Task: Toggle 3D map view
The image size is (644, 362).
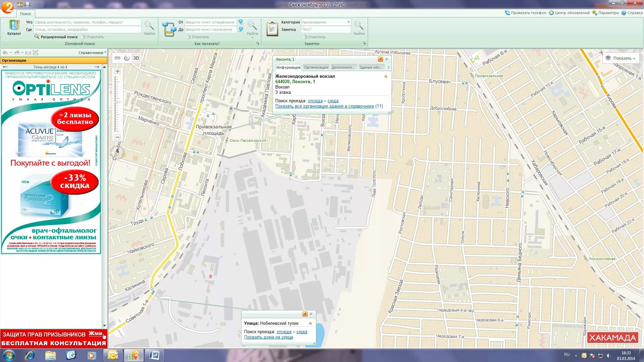Action: point(136,58)
